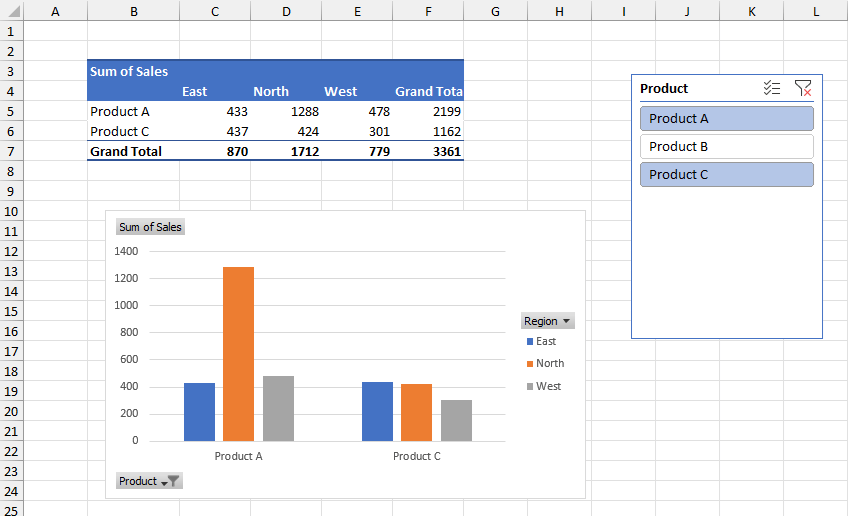Click the Sum of Sales chart field button
Screen dimensions: 848x516
click(150, 227)
